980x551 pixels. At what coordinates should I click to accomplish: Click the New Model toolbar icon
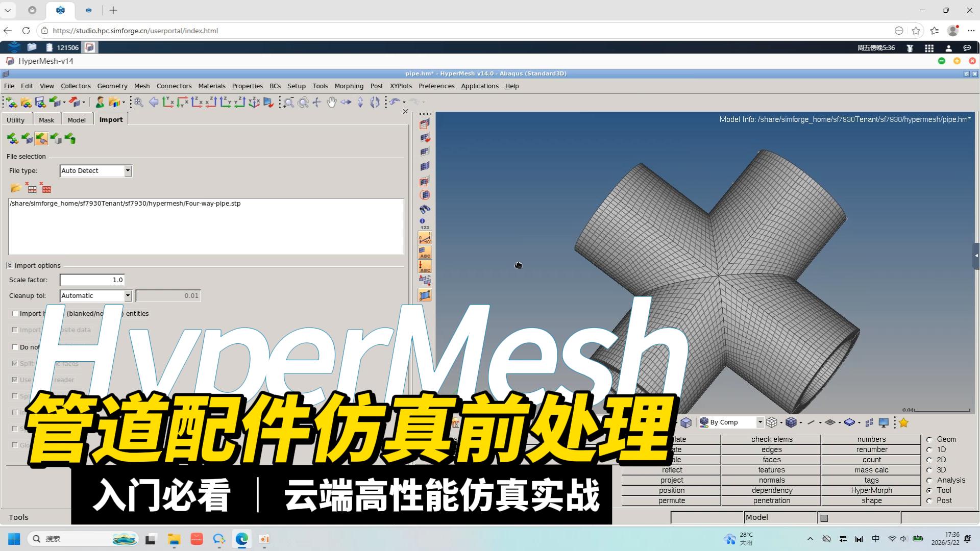tap(11, 103)
